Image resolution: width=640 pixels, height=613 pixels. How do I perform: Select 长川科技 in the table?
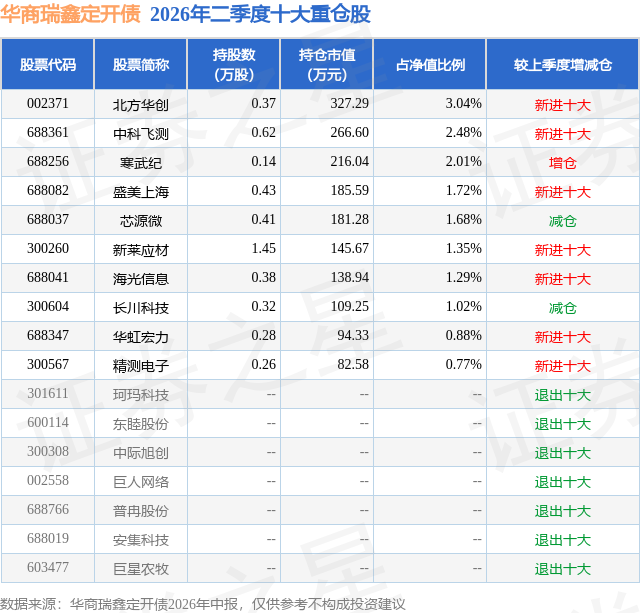[141, 308]
